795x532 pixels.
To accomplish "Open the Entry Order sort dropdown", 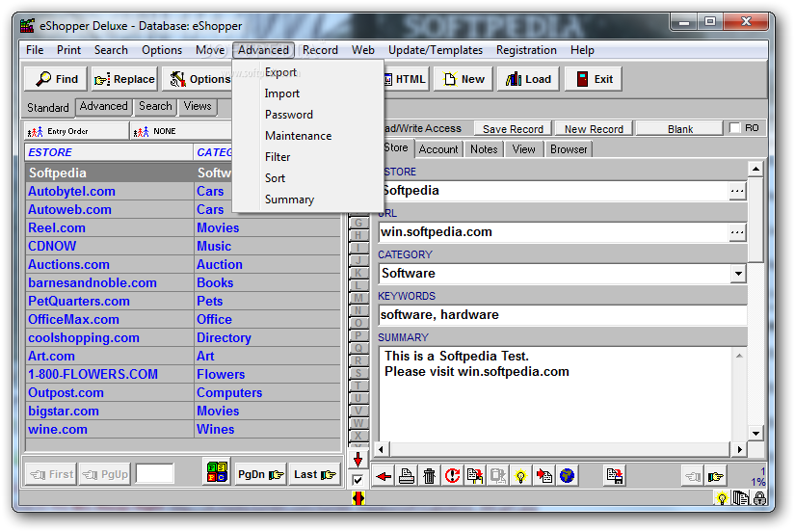I will tap(76, 131).
